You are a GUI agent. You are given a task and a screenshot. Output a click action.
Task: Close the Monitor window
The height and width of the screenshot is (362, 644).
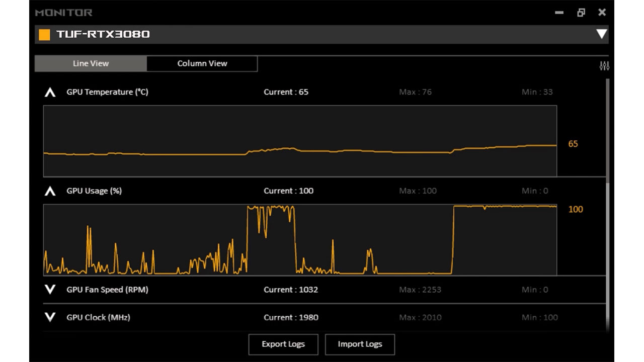click(x=602, y=13)
